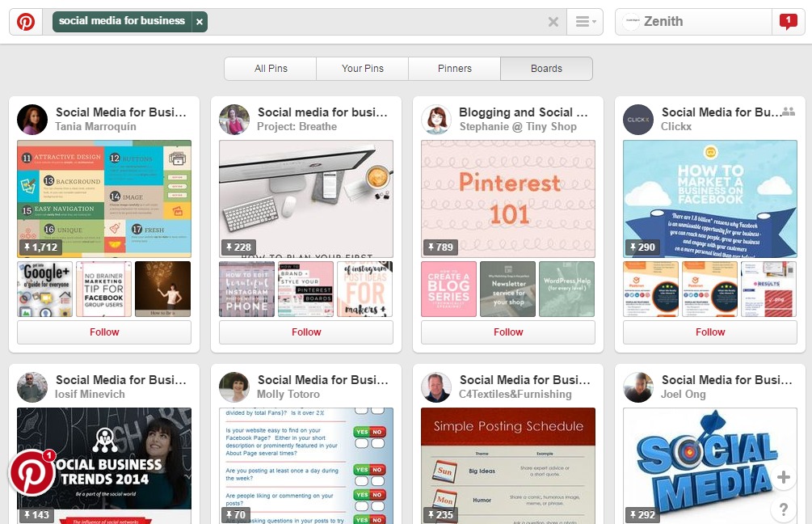This screenshot has height=524, width=812.
Task: Click the plus add-pin button
Action: click(784, 477)
